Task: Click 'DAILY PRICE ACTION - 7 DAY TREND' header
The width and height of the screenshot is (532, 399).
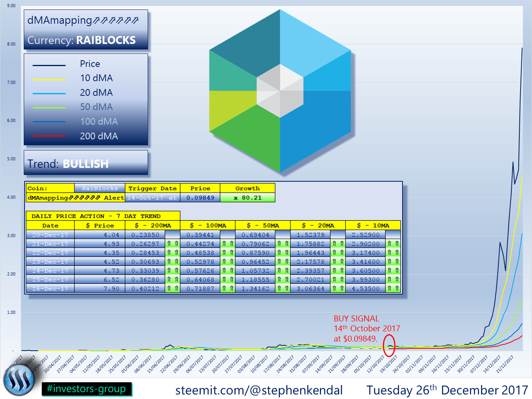Action: click(x=103, y=216)
